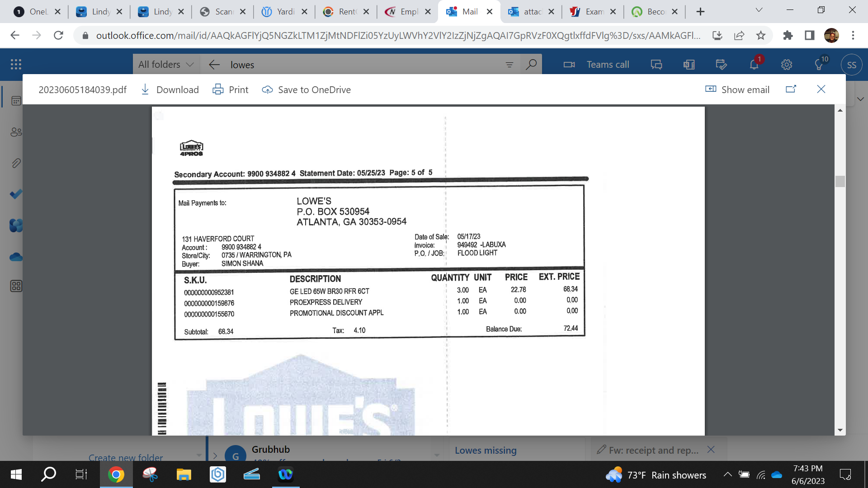Click the search magnifier icon
Image resolution: width=868 pixels, height=488 pixels.
tap(531, 65)
